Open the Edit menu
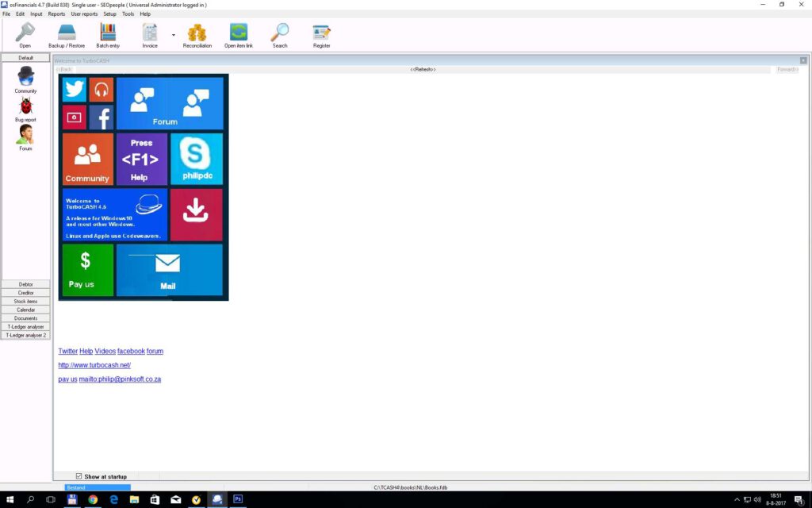The width and height of the screenshot is (812, 508). click(20, 14)
